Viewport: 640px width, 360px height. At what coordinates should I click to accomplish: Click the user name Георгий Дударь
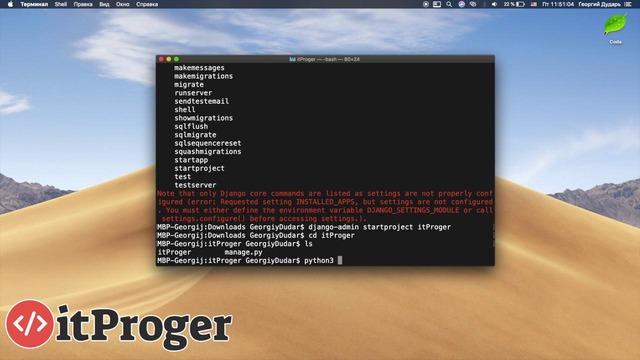coord(599,4)
